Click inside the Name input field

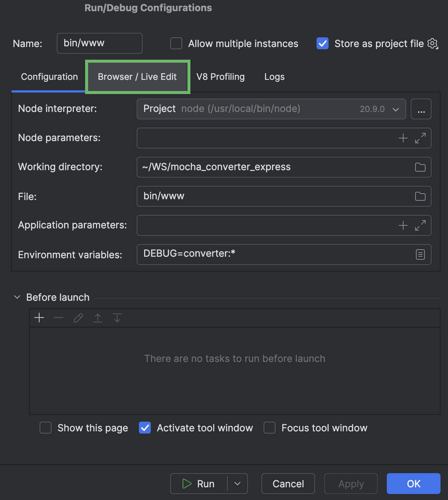tap(99, 43)
